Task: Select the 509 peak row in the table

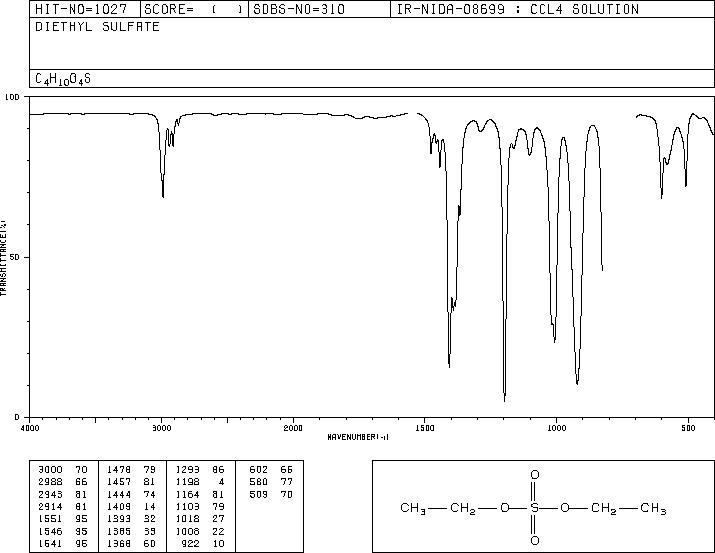Action: pyautogui.click(x=271, y=494)
